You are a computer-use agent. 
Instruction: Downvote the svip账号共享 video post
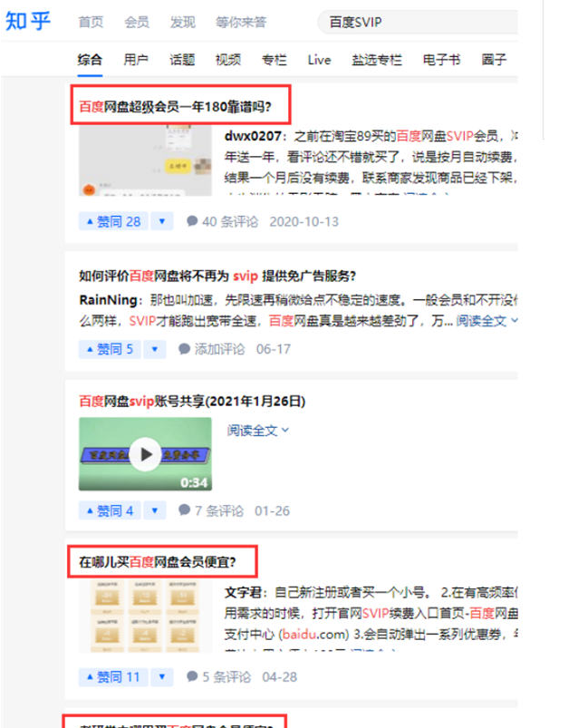155,510
